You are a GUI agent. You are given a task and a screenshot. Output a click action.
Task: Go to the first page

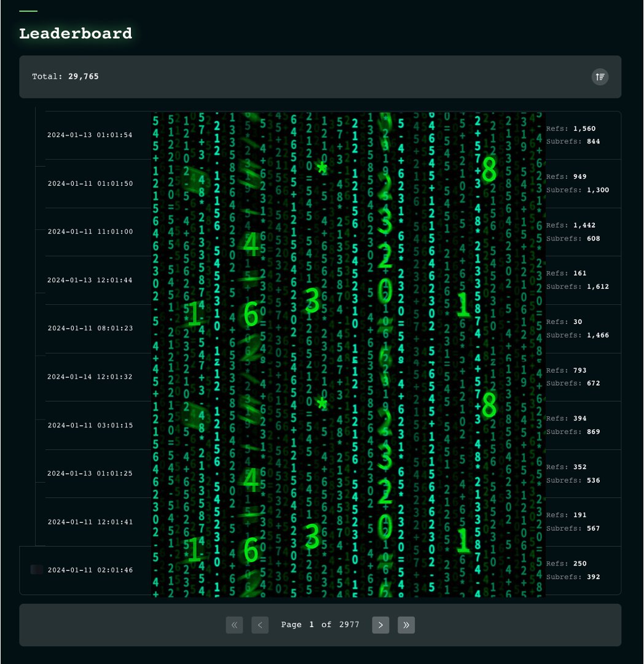[234, 625]
